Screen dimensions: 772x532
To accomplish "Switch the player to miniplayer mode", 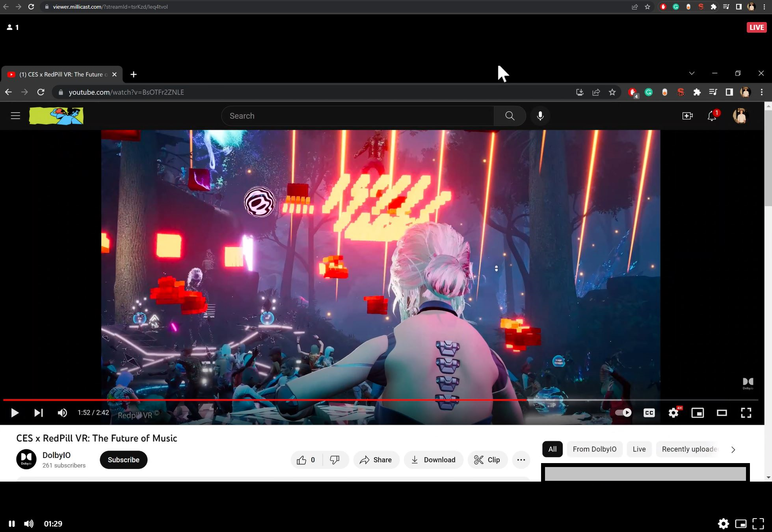I will (698, 413).
